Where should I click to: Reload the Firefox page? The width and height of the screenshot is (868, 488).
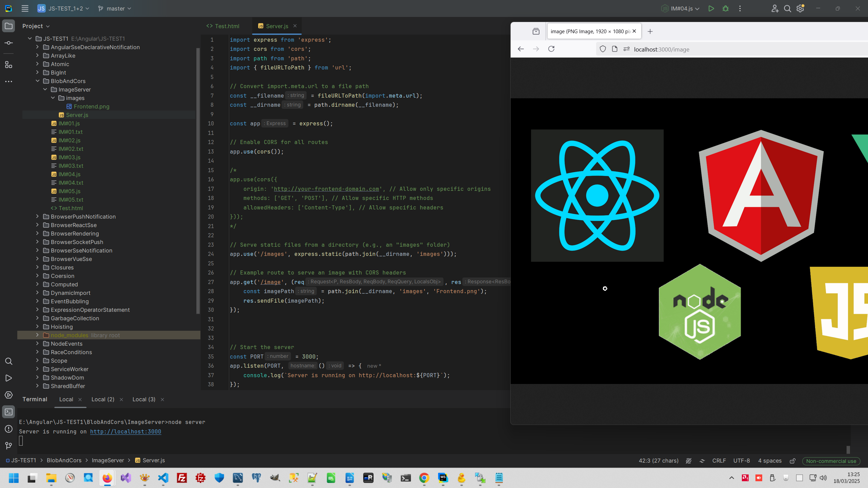click(551, 49)
